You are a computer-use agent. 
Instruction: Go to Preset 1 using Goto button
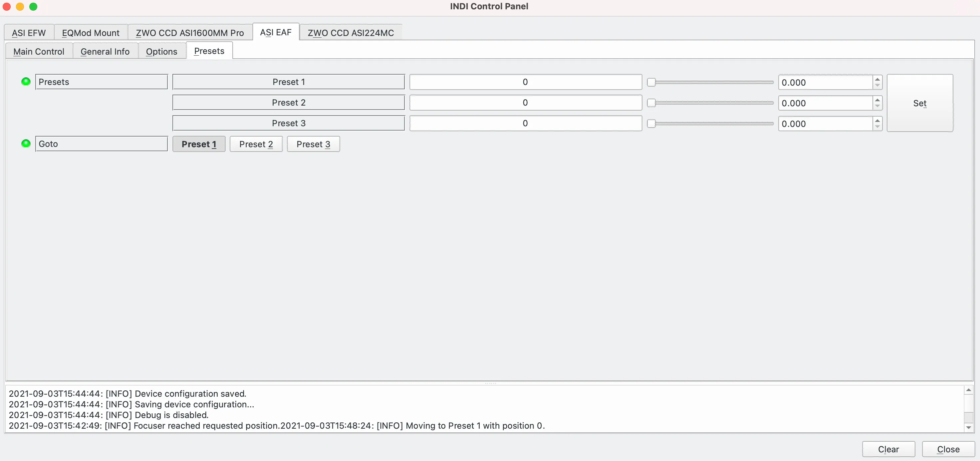[x=199, y=144]
